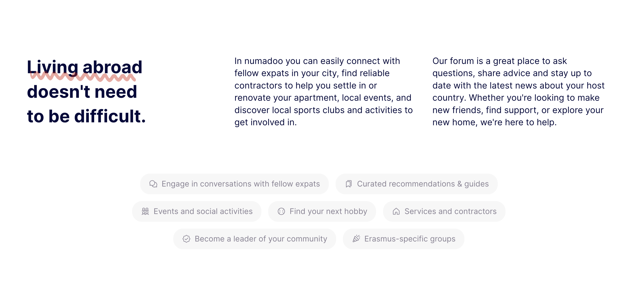The image size is (644, 287).
Task: Click the 'doesn't need' heading line
Action: point(82,91)
